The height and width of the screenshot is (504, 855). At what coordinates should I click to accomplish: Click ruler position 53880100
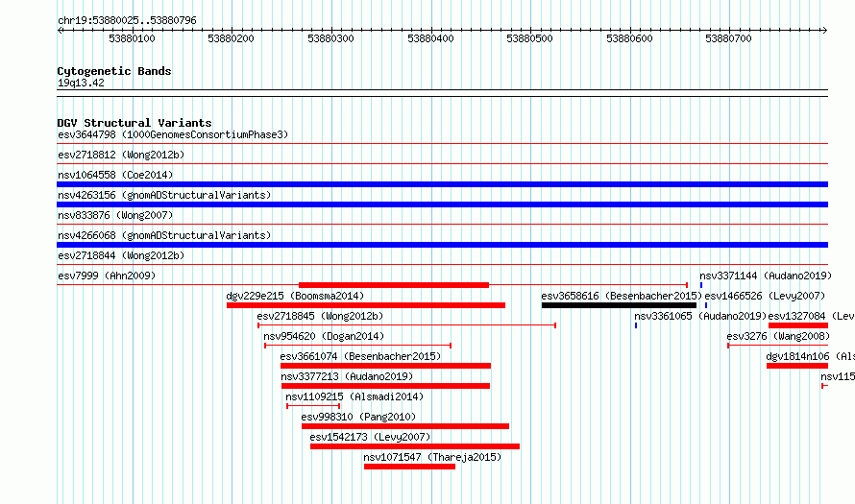[x=132, y=38]
